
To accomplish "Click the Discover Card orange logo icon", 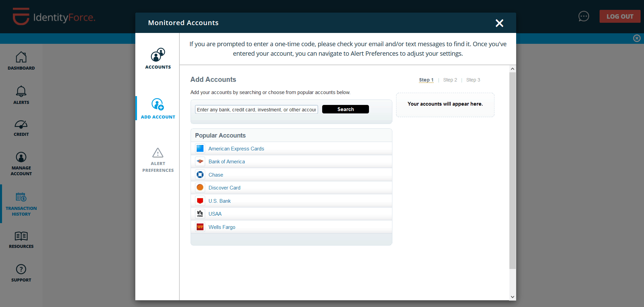I will (200, 187).
